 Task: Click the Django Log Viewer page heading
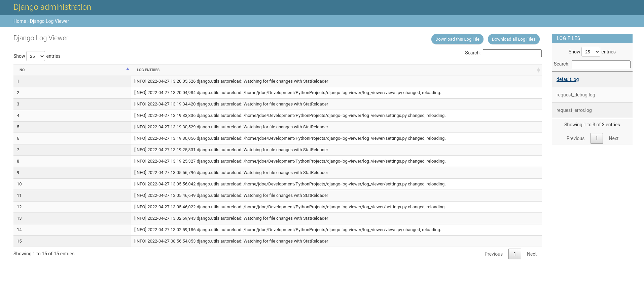point(41,38)
